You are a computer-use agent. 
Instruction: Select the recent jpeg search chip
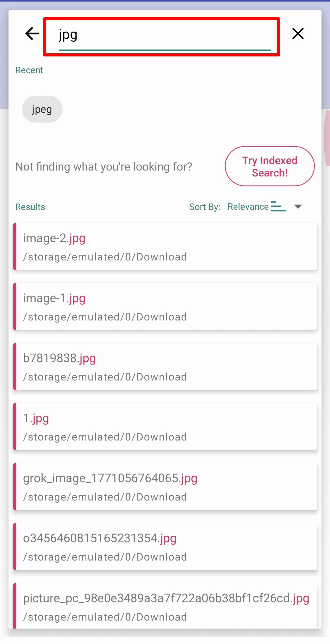click(42, 109)
